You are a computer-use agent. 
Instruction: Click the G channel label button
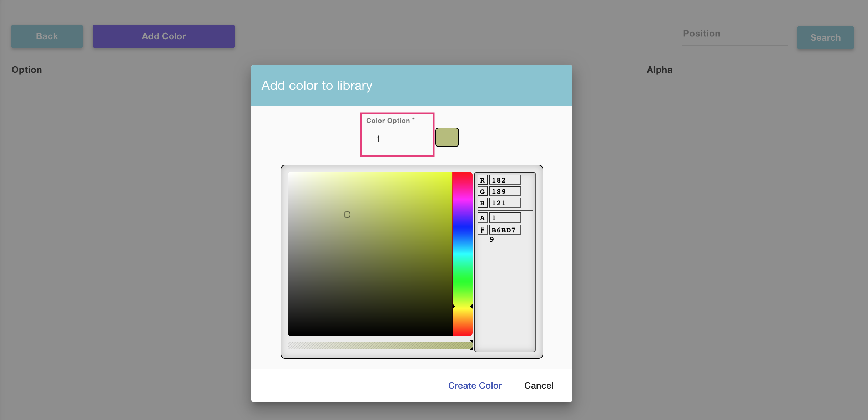point(482,191)
